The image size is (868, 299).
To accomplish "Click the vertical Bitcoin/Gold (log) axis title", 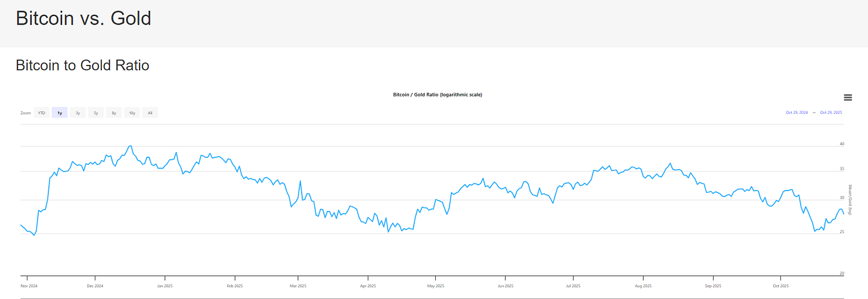I will (x=851, y=200).
